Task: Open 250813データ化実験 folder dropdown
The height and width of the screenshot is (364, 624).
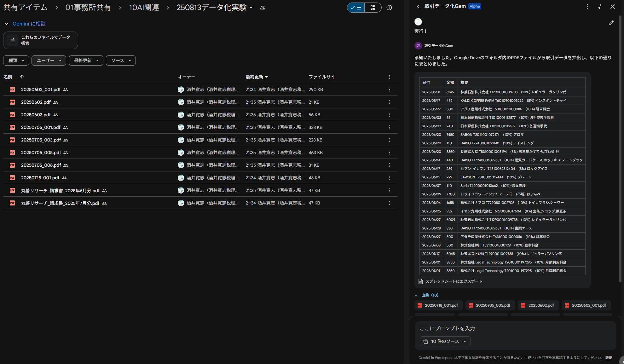Action: [x=215, y=8]
